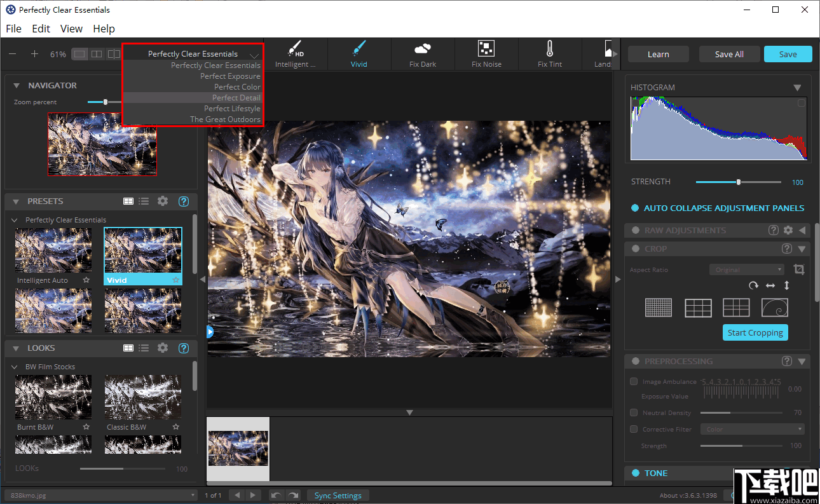820x504 pixels.
Task: Zoom in with the plus icon
Action: click(35, 54)
